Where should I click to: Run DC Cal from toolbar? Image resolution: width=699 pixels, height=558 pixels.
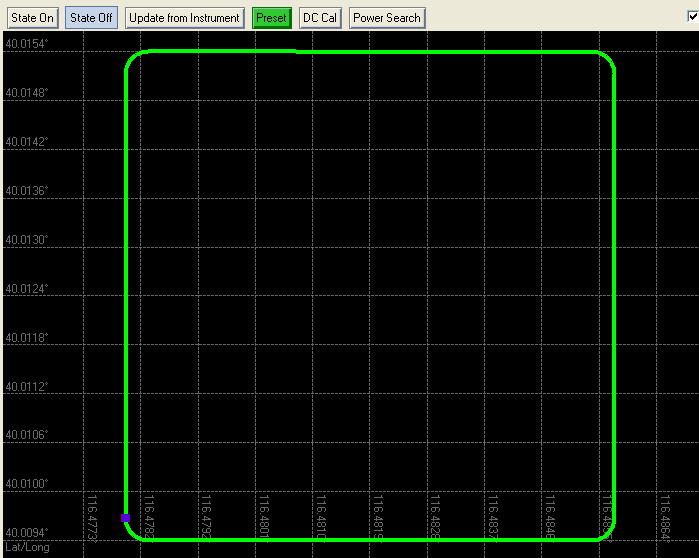[x=320, y=18]
